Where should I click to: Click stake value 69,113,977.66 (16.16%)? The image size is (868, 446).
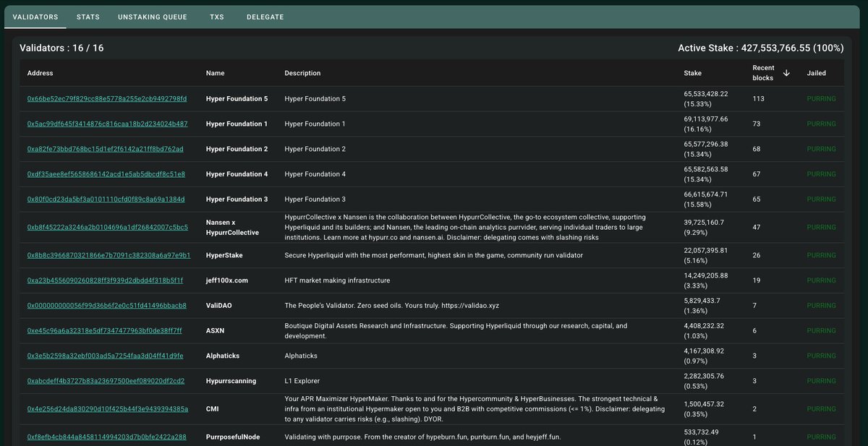706,124
